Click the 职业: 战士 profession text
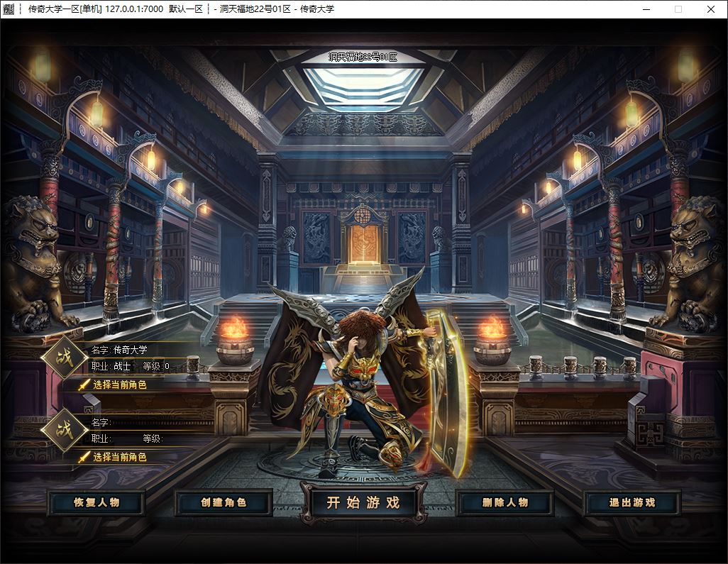This screenshot has width=728, height=564. (111, 366)
